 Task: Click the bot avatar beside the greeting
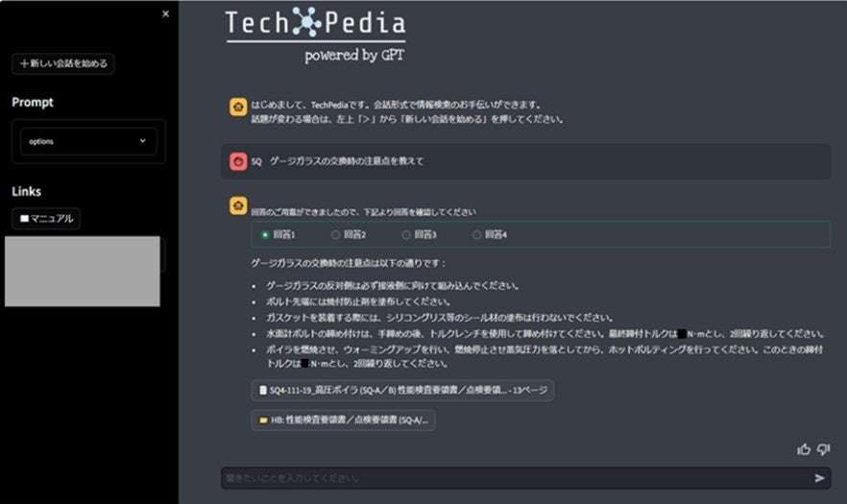click(237, 107)
